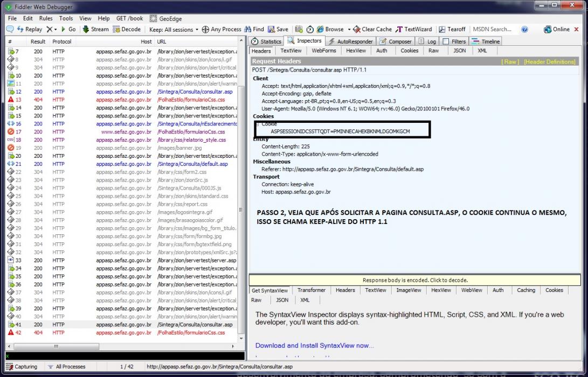Click the Find binoculars button
This screenshot has width=588, height=377.
tap(254, 29)
